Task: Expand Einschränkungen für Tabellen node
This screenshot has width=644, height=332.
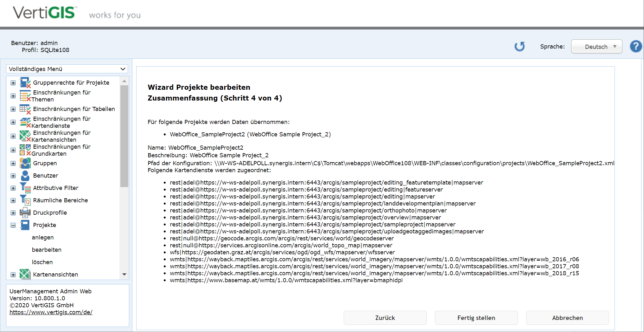Action: click(x=13, y=109)
